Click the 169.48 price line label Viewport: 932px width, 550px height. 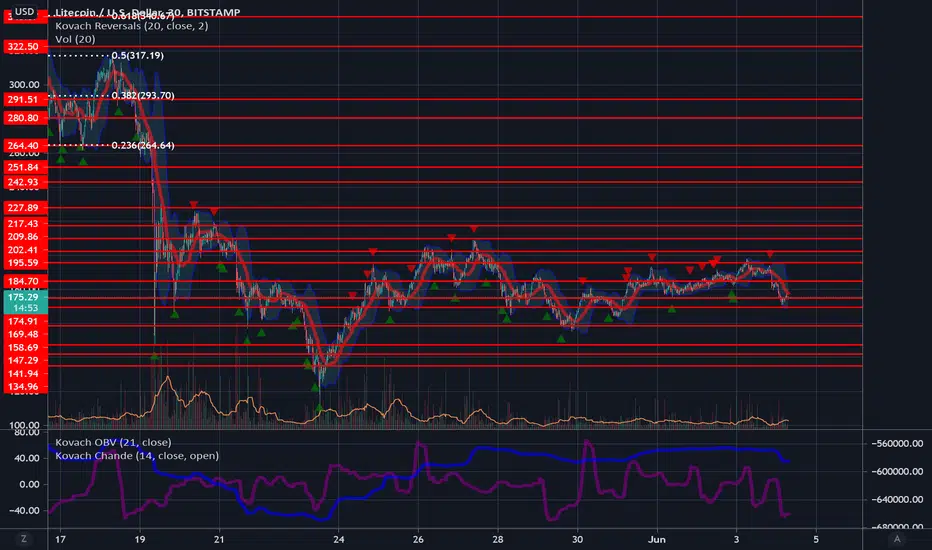tap(24, 334)
